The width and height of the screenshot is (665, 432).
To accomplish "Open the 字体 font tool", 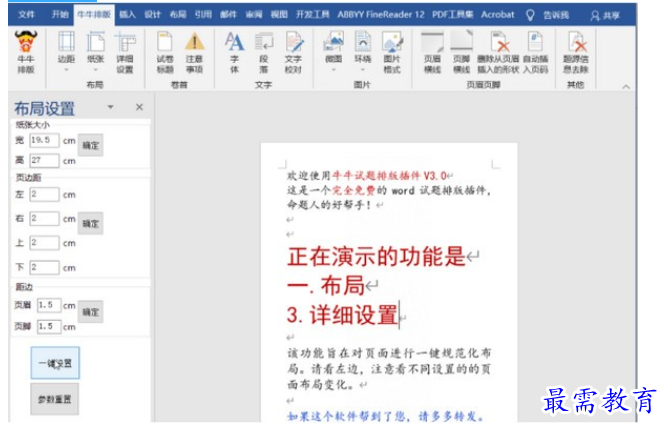I will (234, 53).
